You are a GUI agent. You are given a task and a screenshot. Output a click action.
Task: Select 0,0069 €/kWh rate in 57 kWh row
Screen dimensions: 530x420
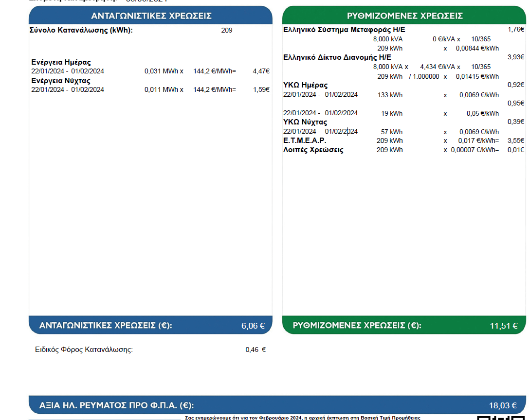(479, 132)
